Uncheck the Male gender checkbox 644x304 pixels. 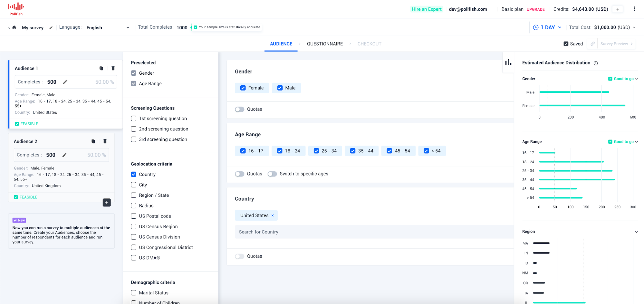(280, 88)
